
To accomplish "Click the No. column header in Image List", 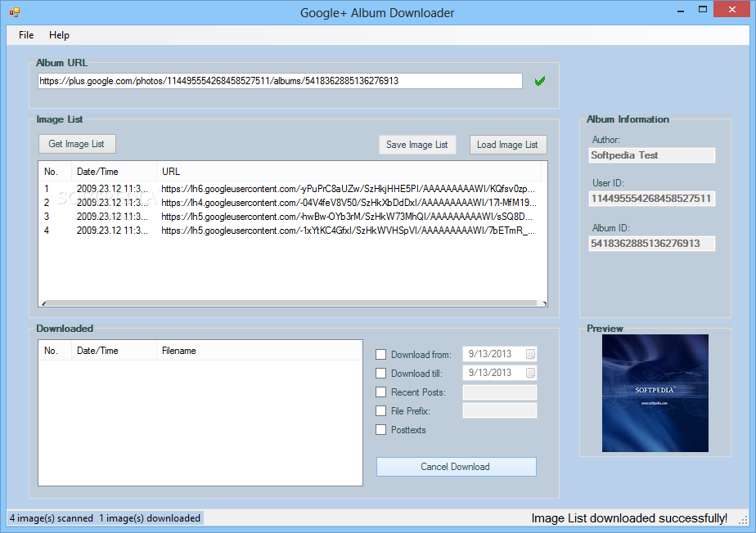I will (55, 172).
